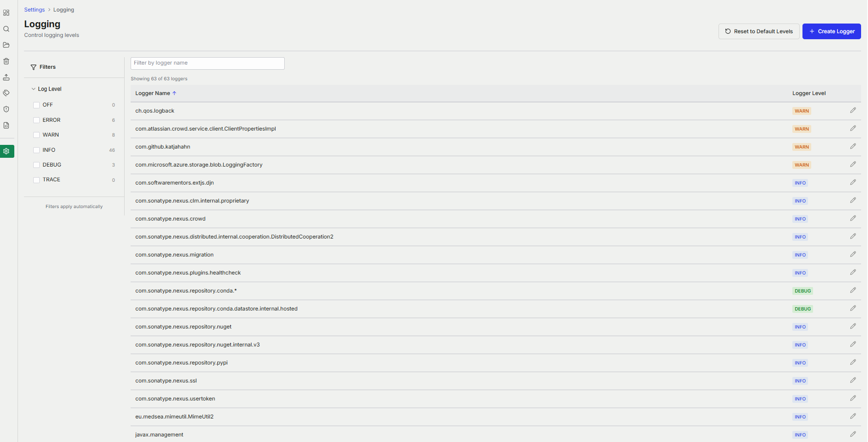Viewport: 868px width, 442px height.
Task: Check the ERROR log level filter
Action: tap(36, 120)
